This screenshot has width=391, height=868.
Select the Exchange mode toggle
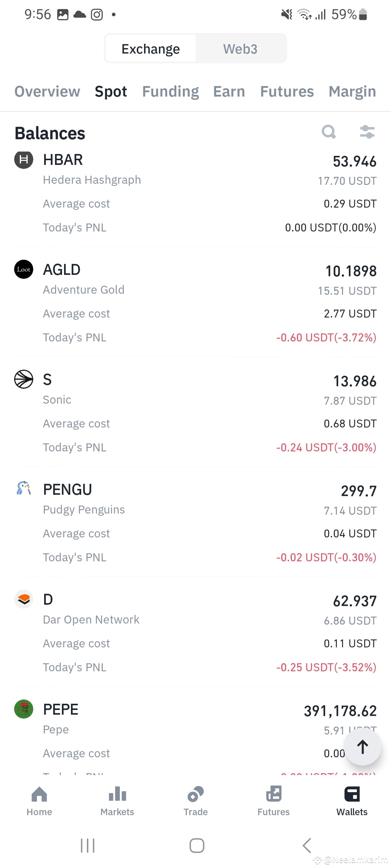tap(151, 49)
